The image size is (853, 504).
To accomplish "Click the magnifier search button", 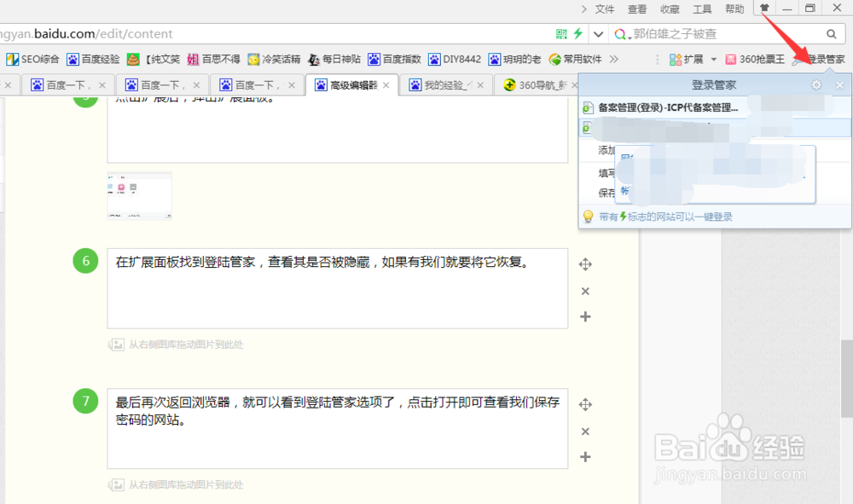I will 831,34.
